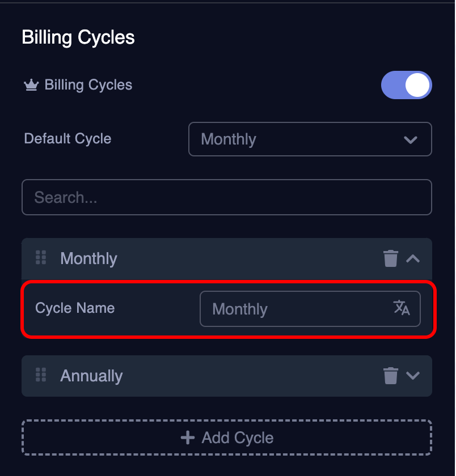This screenshot has width=456, height=476.
Task: Click the Billing Cycles page title
Action: (78, 37)
